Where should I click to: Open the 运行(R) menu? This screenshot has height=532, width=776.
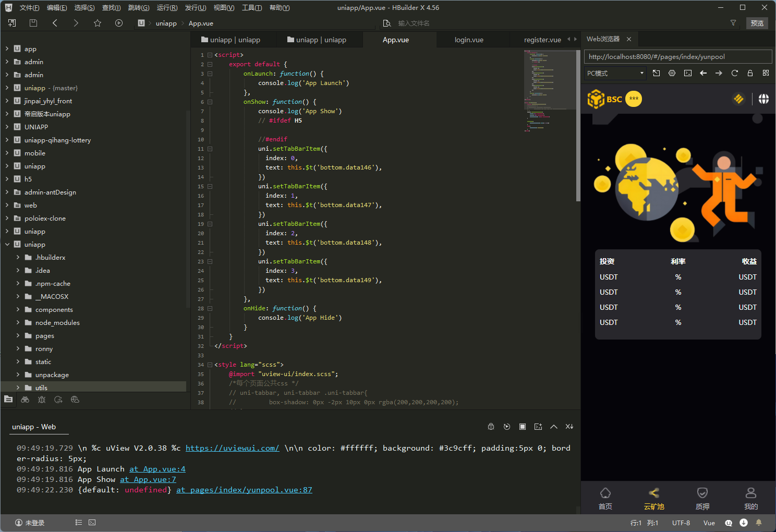[x=167, y=8]
